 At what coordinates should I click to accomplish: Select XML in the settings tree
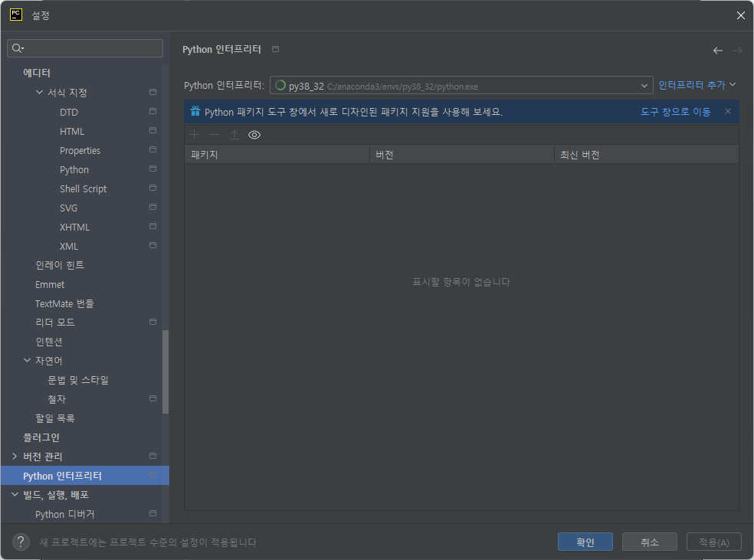click(x=69, y=246)
